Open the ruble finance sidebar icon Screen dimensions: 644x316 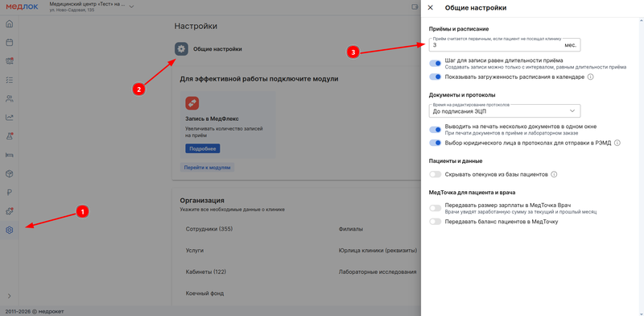[x=9, y=192]
